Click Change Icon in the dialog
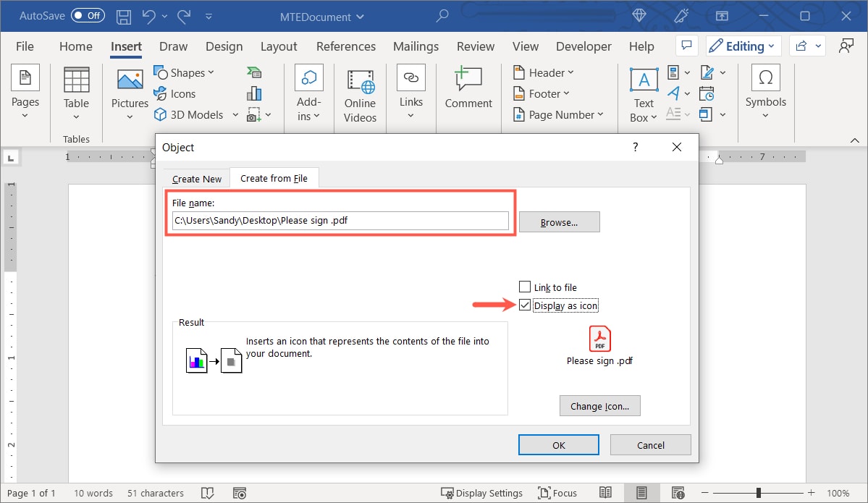This screenshot has height=503, width=868. coord(599,405)
